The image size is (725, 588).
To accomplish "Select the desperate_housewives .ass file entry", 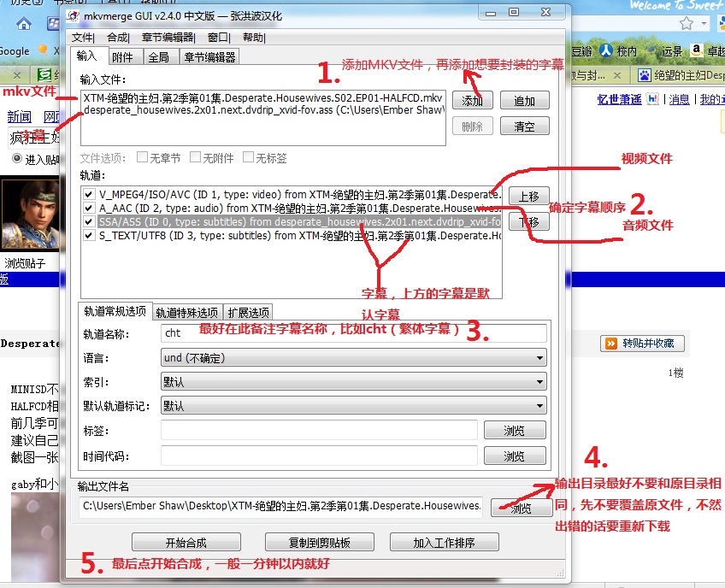I will tap(263, 110).
